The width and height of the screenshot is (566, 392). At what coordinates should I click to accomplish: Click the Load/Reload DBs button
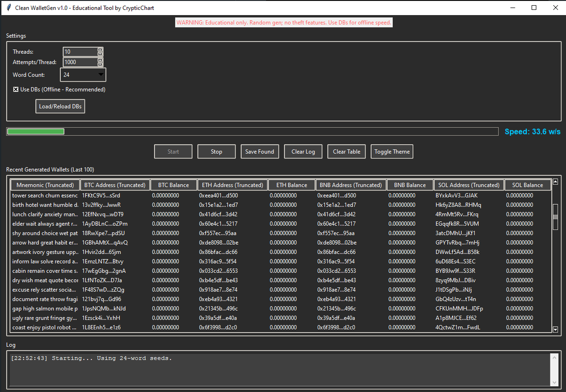click(60, 107)
